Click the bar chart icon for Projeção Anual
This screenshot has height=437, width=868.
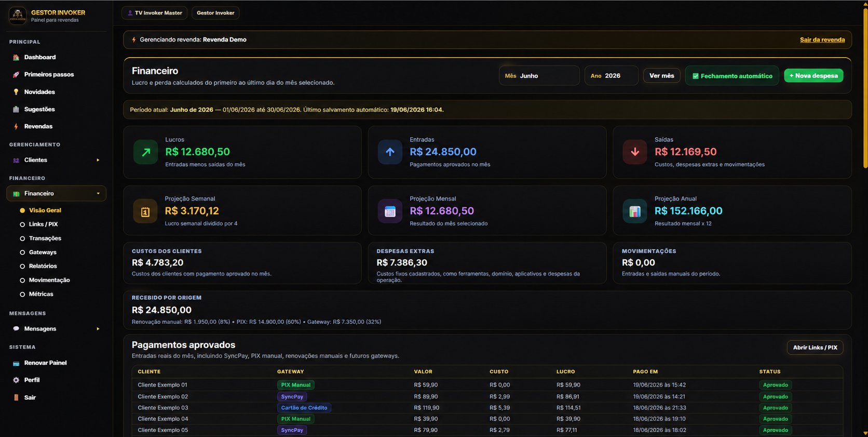pyautogui.click(x=635, y=211)
